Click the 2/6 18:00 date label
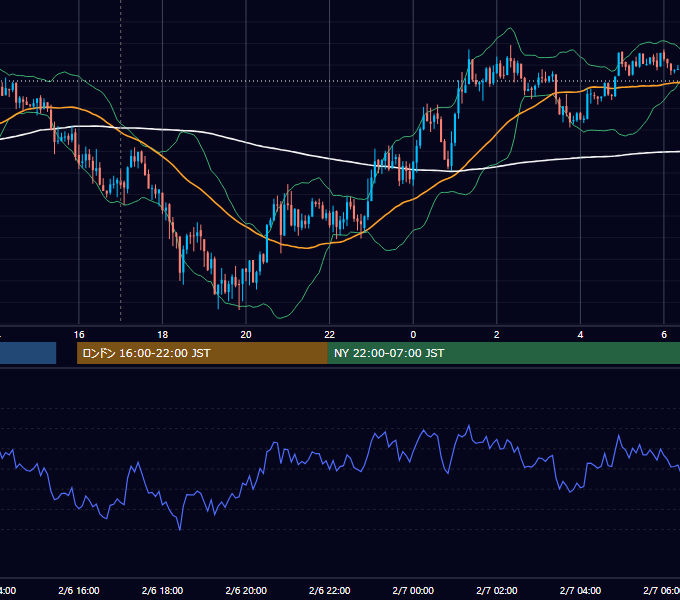This screenshot has width=680, height=600. (x=163, y=590)
